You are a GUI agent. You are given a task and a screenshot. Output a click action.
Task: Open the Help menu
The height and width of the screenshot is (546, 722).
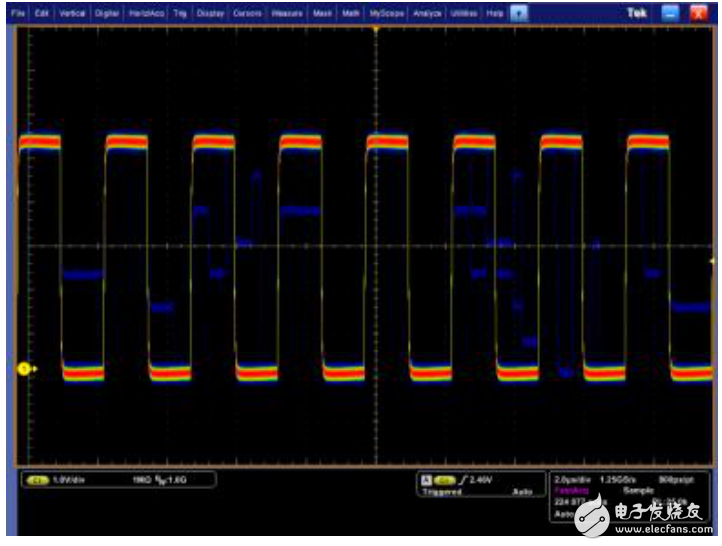pyautogui.click(x=494, y=15)
